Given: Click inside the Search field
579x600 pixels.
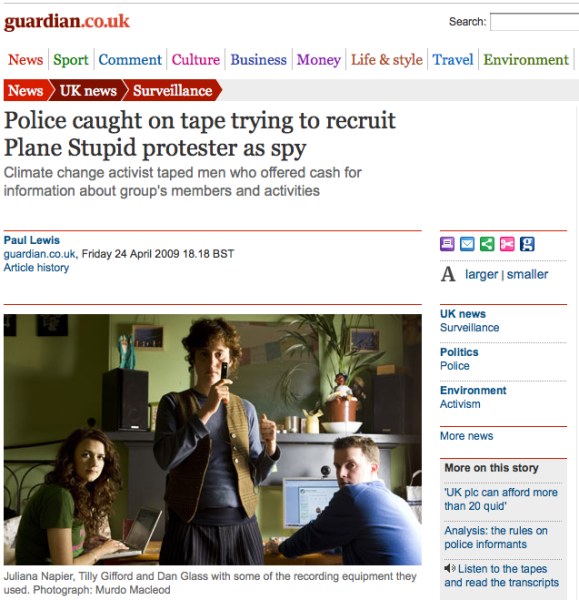Looking at the screenshot, I should (535, 22).
